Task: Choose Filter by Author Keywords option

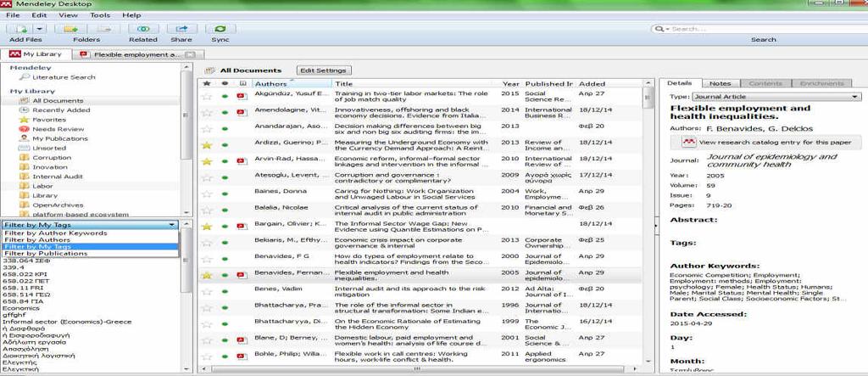Action: pos(55,233)
